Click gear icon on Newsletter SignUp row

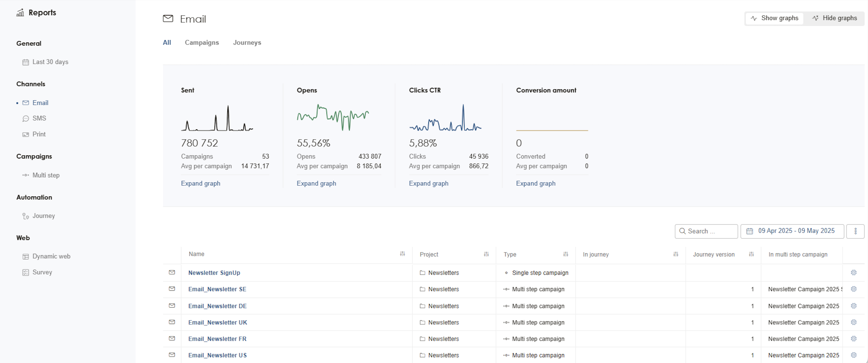pos(853,273)
